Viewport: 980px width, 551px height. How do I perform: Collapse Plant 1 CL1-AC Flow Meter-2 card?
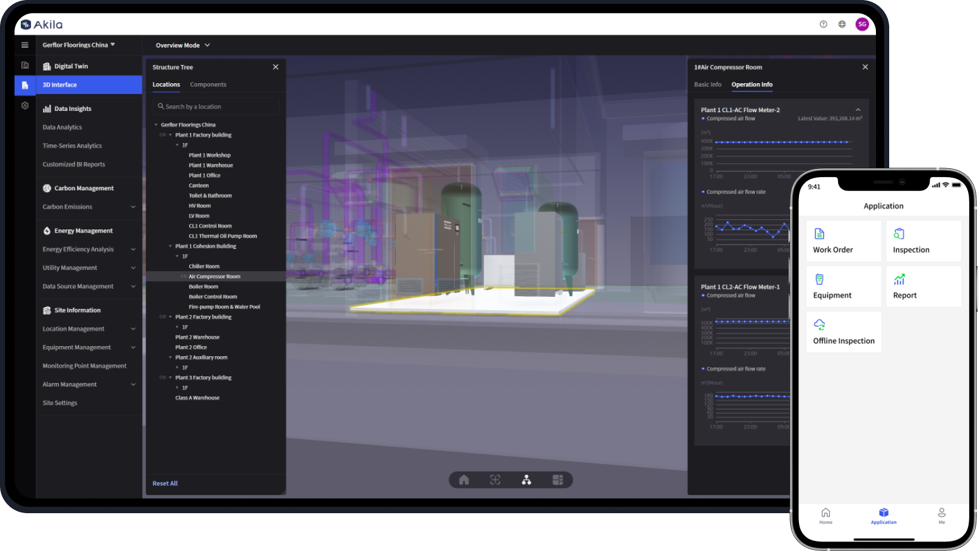858,110
